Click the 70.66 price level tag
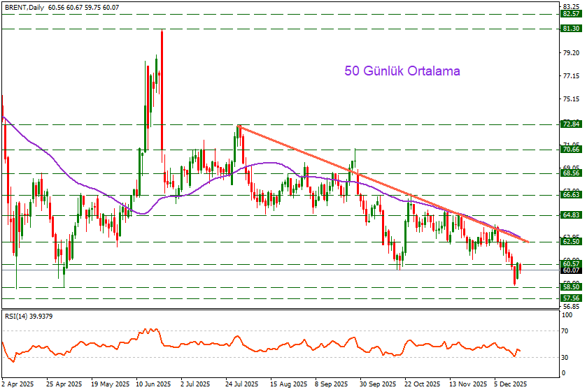This screenshot has height=392, width=587. [571, 150]
